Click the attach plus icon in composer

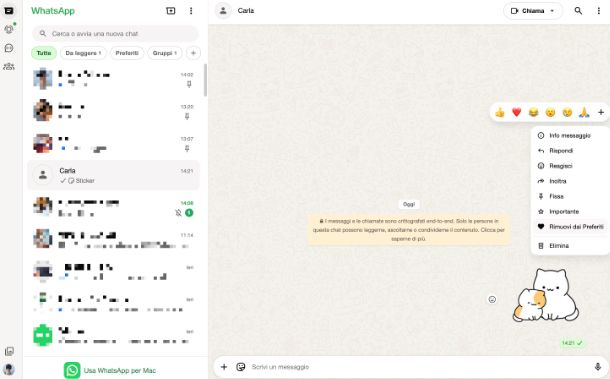[x=224, y=367]
